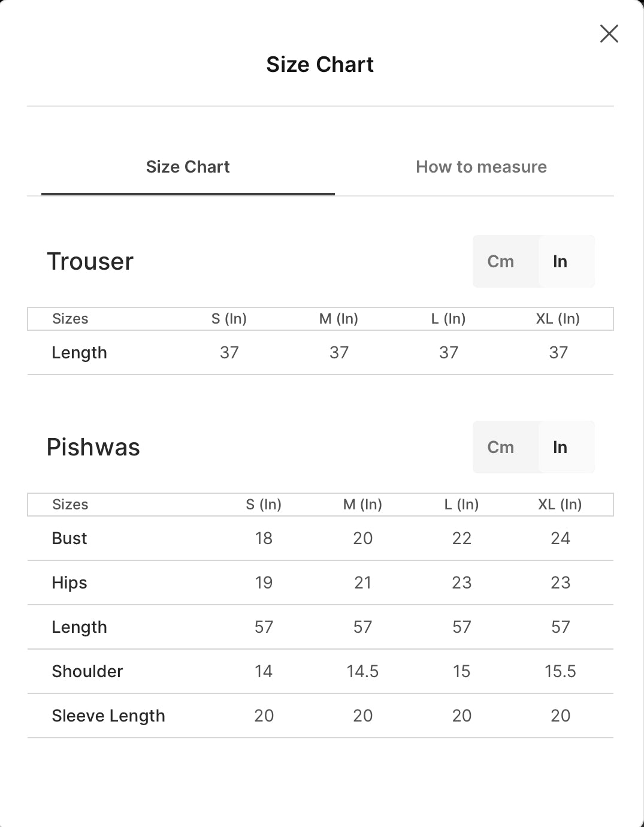Click the Bust value 24 for XL
The width and height of the screenshot is (644, 827).
560,538
